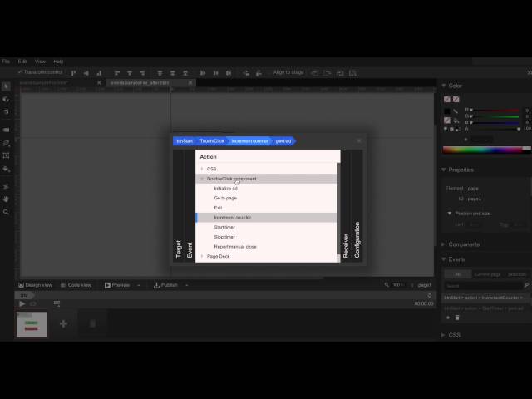Image resolution: width=532 pixels, height=399 pixels.
Task: Select the Hand pan tool
Action: (x=6, y=199)
